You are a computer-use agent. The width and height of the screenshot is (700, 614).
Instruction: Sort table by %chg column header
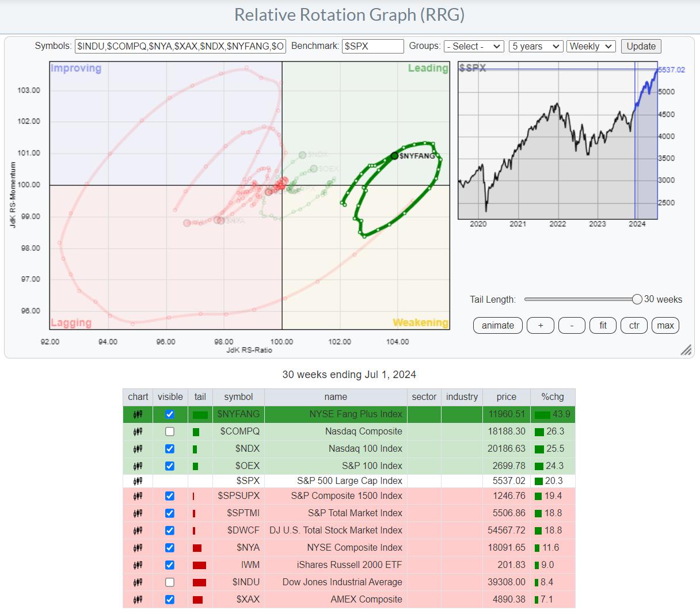(x=552, y=397)
